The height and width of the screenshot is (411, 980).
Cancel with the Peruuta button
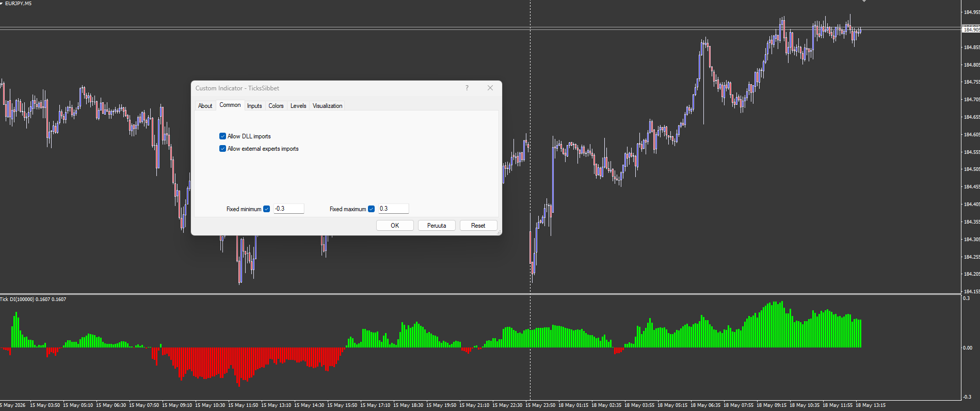(x=437, y=226)
